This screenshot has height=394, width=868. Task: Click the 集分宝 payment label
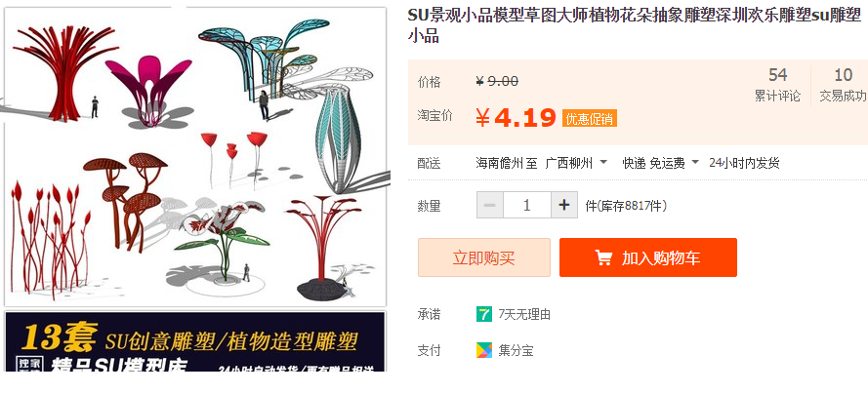coord(516,350)
